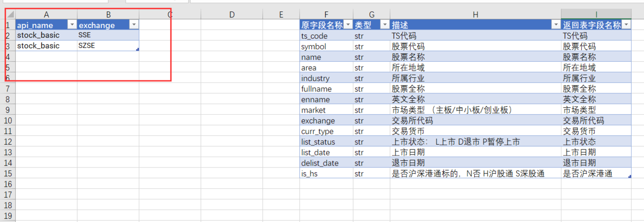Select column A header
This screenshot has width=644, height=222.
[x=47, y=15]
